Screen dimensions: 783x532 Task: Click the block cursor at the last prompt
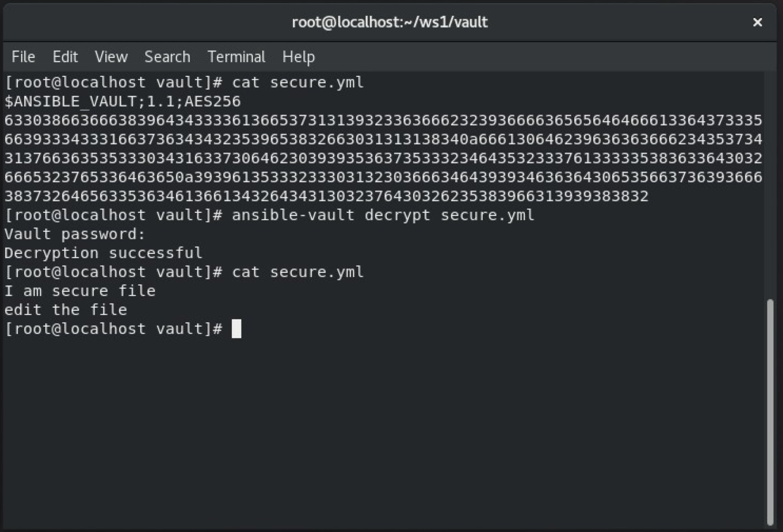(237, 329)
